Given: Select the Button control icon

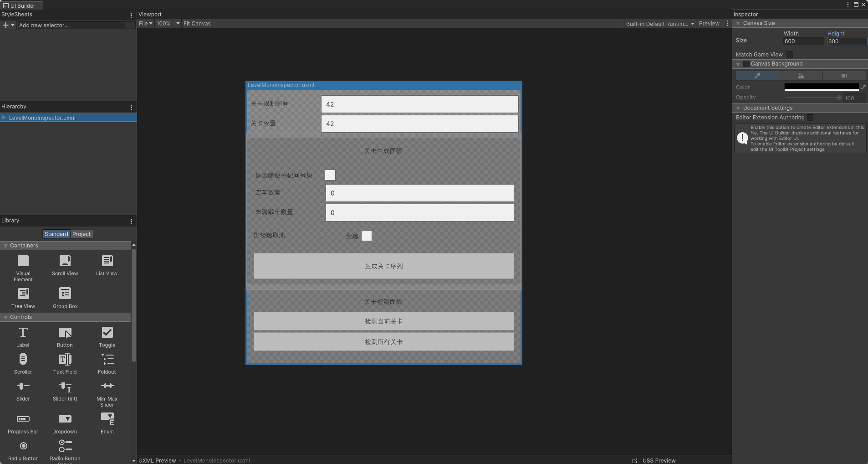Looking at the screenshot, I should (65, 333).
